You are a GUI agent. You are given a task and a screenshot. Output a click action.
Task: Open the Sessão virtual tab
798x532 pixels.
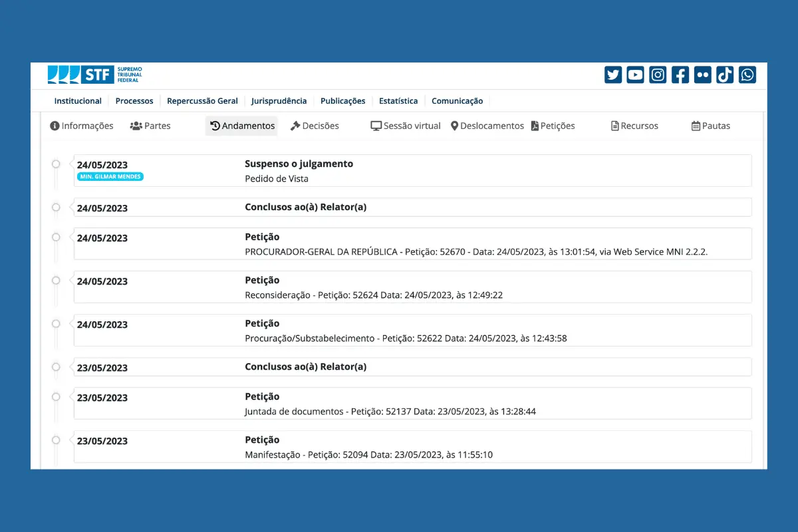tap(406, 126)
